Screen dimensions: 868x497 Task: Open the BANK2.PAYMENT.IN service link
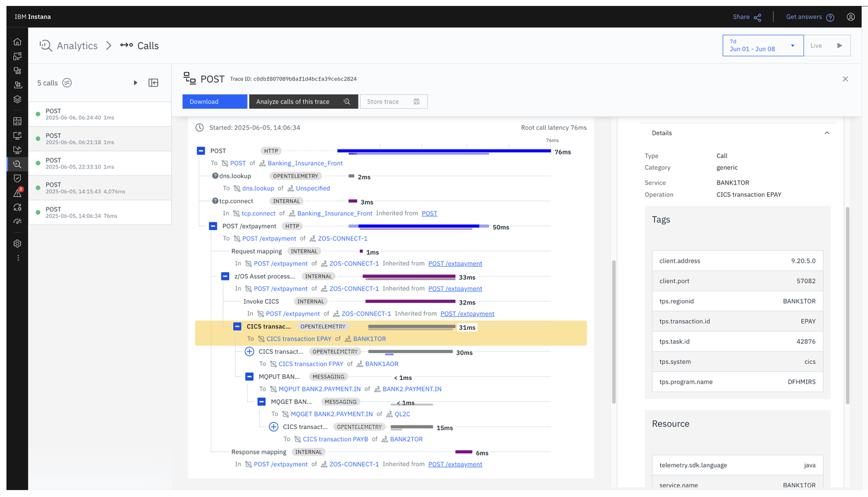pos(412,389)
